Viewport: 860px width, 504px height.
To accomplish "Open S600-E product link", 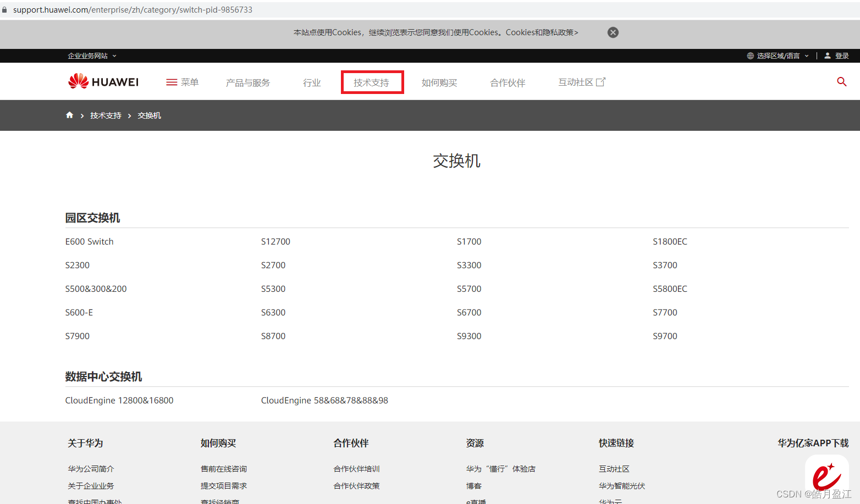I will click(79, 312).
